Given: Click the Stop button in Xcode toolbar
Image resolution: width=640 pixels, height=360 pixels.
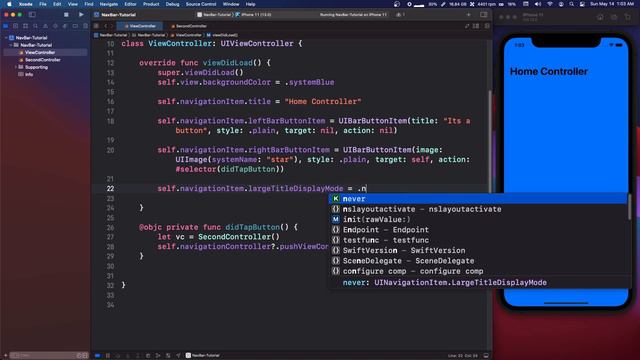Looking at the screenshot, I should (x=66, y=14).
